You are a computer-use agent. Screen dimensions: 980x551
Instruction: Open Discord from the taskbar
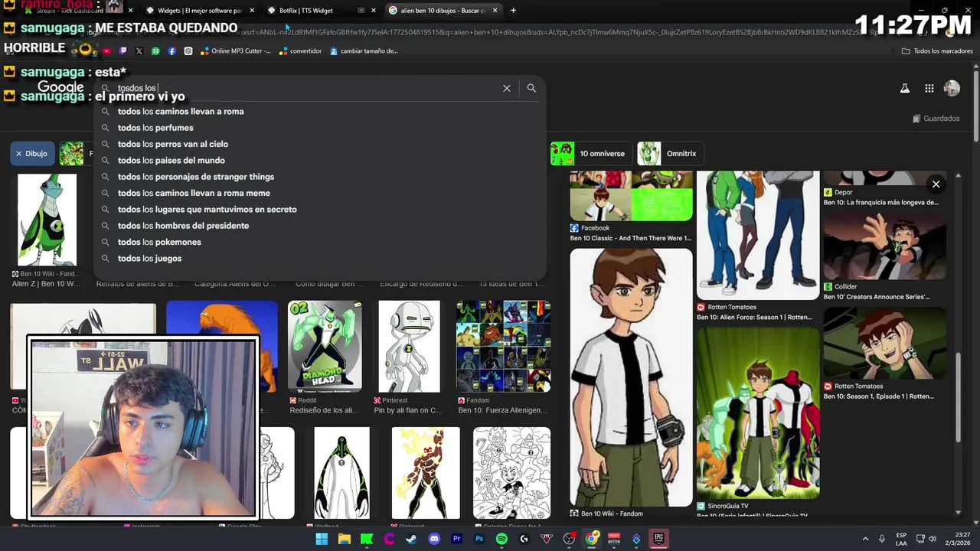(x=434, y=539)
